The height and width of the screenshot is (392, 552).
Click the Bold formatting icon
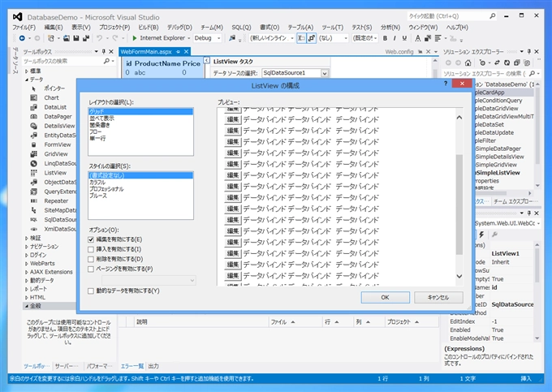click(385, 38)
